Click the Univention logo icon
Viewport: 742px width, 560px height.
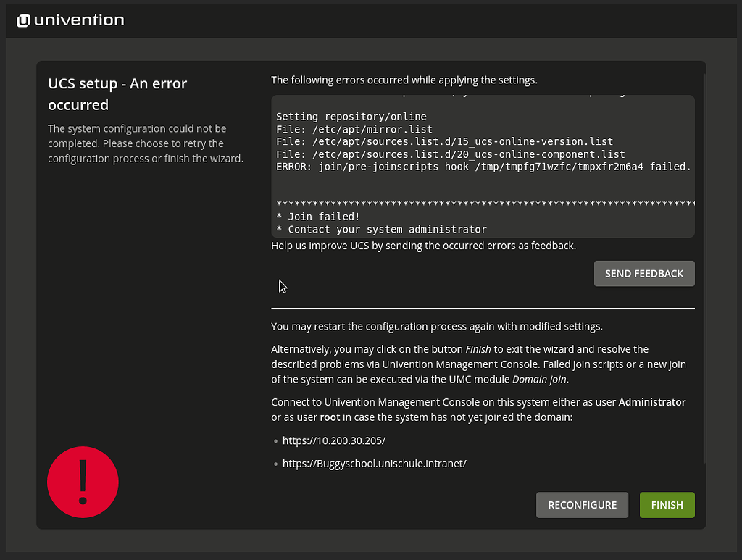[23, 20]
